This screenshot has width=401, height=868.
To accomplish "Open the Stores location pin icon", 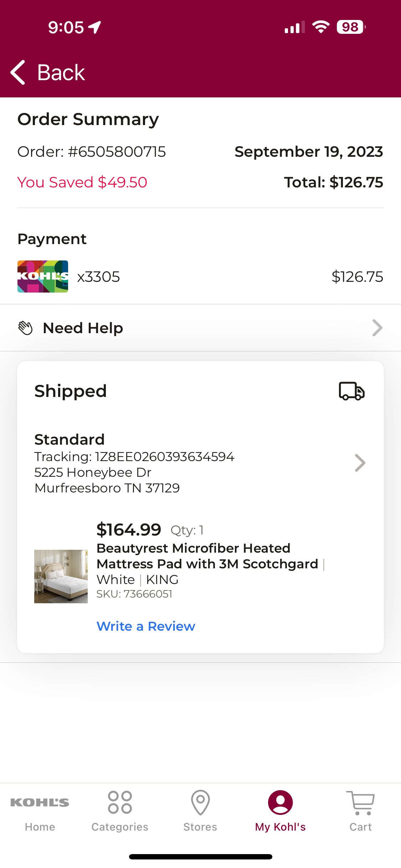I will 200,802.
